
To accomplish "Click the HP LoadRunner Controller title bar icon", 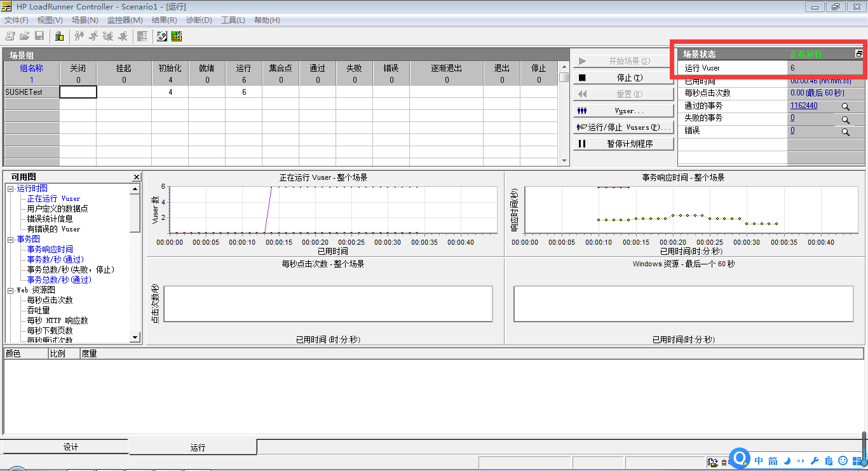I will (8, 6).
